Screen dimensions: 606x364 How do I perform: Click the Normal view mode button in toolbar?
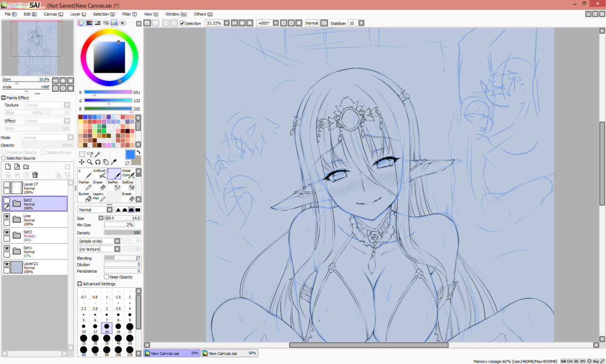tap(312, 23)
